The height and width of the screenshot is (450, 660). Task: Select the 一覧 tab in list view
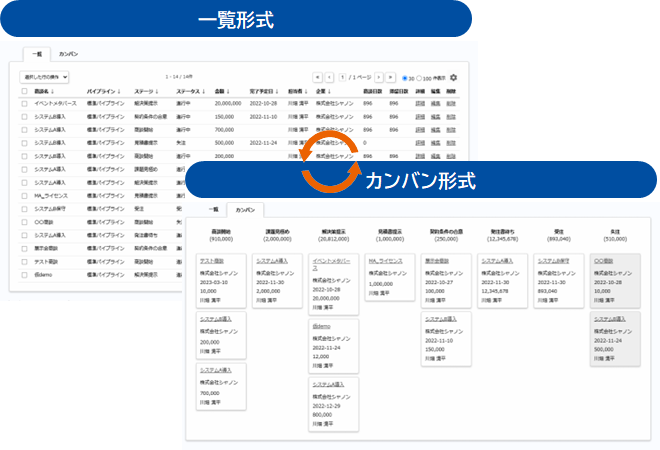[x=37, y=54]
